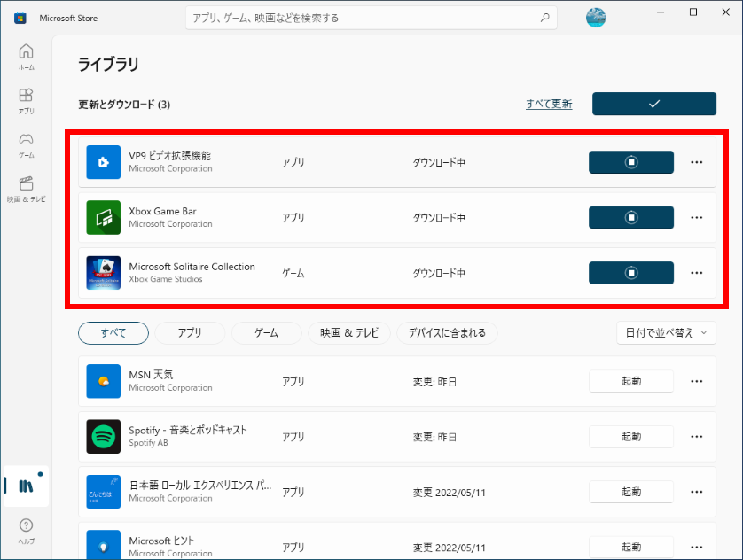Screen dimensions: 743x560
Task: Open more options for MSN 天気
Action: [x=697, y=381]
